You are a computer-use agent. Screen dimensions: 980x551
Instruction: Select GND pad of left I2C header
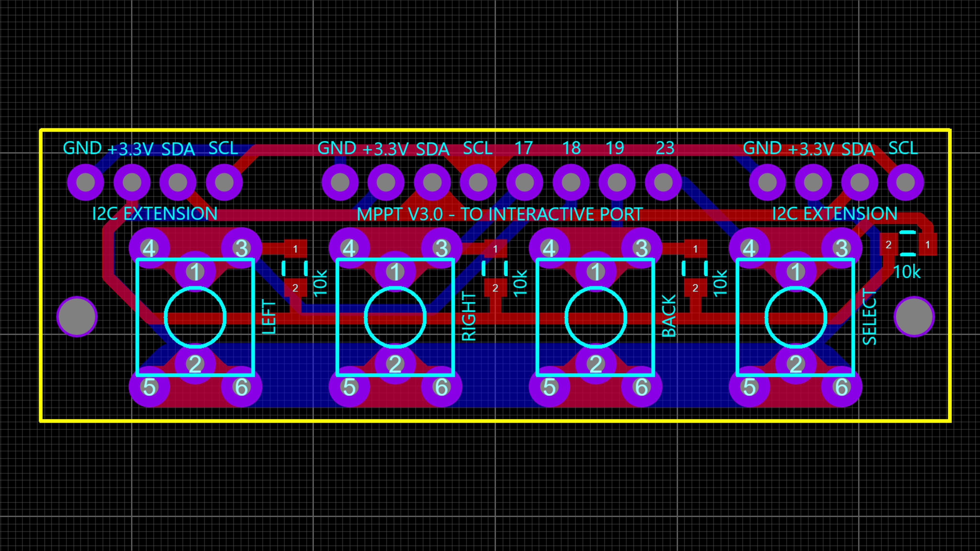point(86,182)
